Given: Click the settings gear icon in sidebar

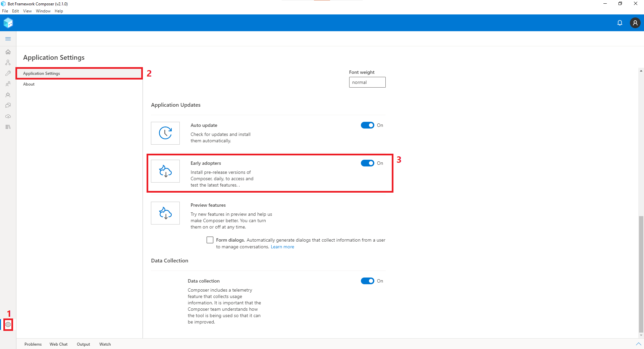Looking at the screenshot, I should pyautogui.click(x=8, y=325).
